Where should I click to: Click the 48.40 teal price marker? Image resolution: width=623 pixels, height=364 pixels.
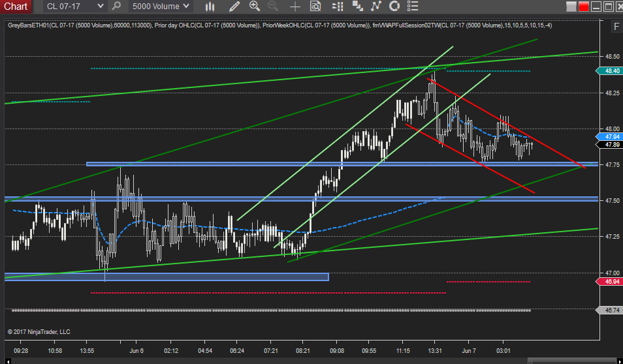point(611,71)
